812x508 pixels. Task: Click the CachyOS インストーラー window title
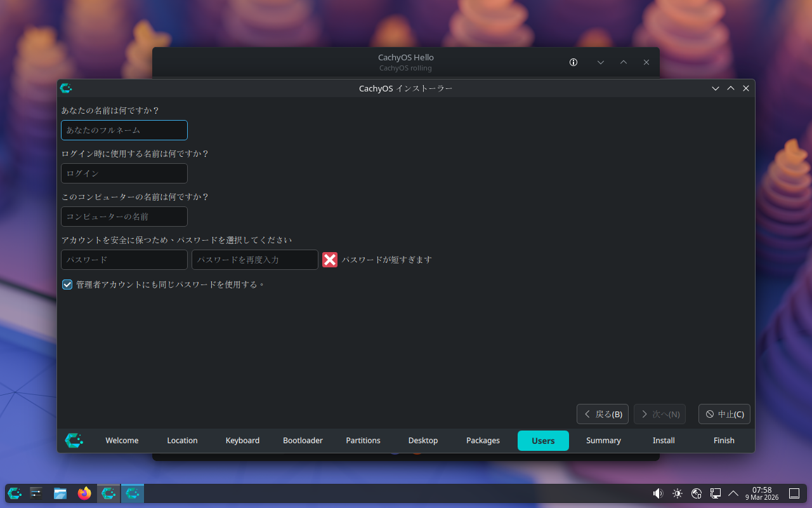406,88
